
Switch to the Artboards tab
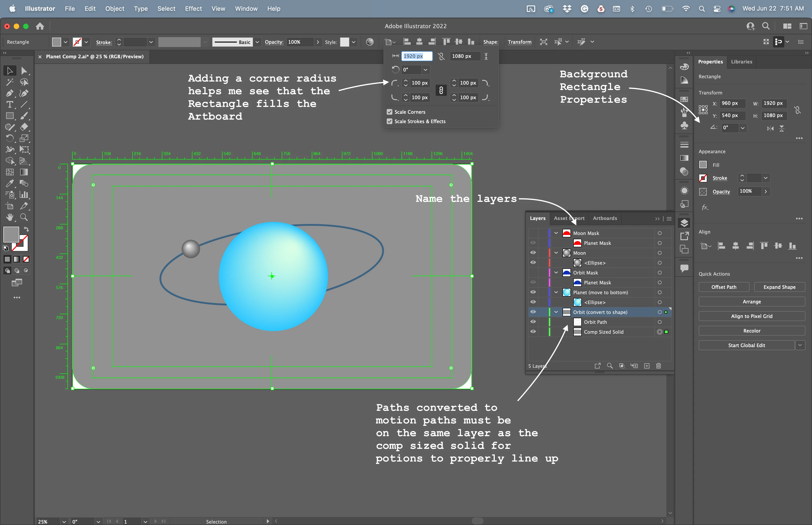click(605, 218)
